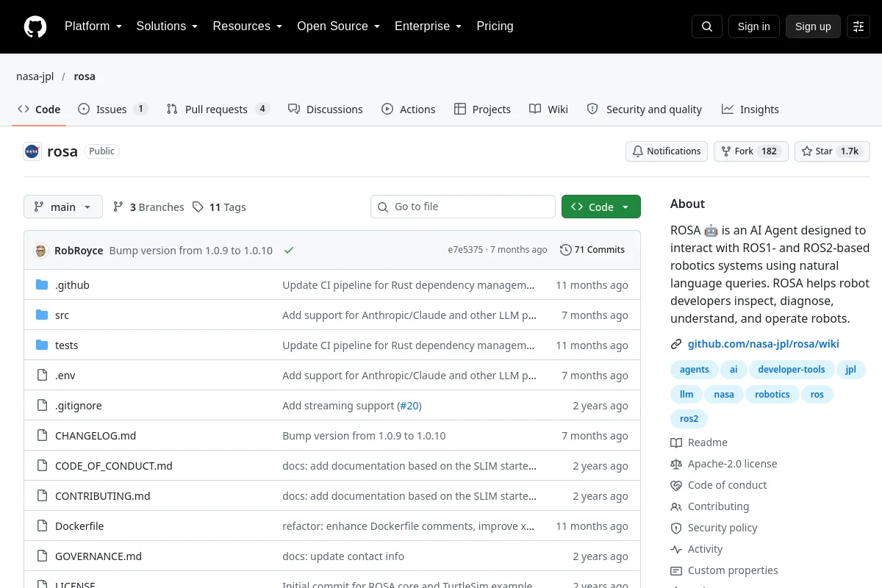Screen dimensions: 882x588
Task: Open the CHANGELOG.md file
Action: 96,436
